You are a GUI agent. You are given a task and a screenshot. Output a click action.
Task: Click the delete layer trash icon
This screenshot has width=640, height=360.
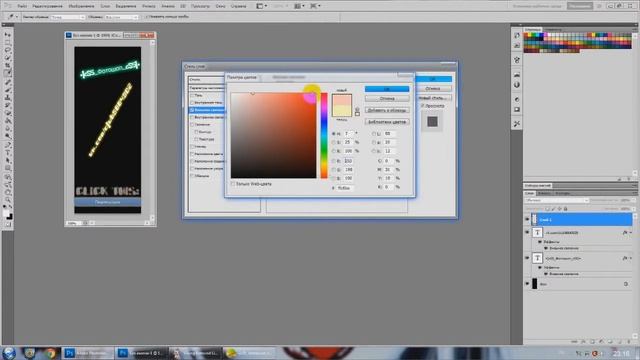[628, 341]
